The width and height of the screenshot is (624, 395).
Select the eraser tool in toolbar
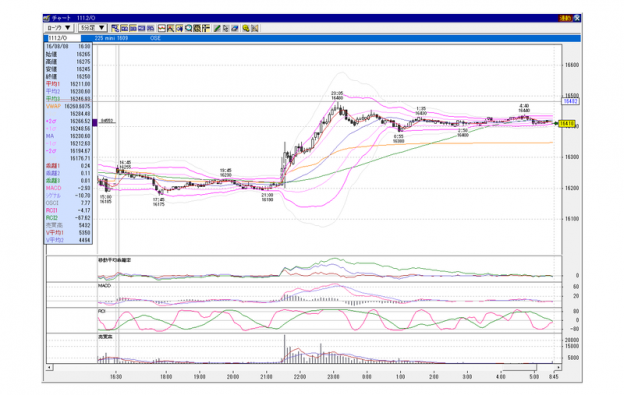pyautogui.click(x=235, y=28)
